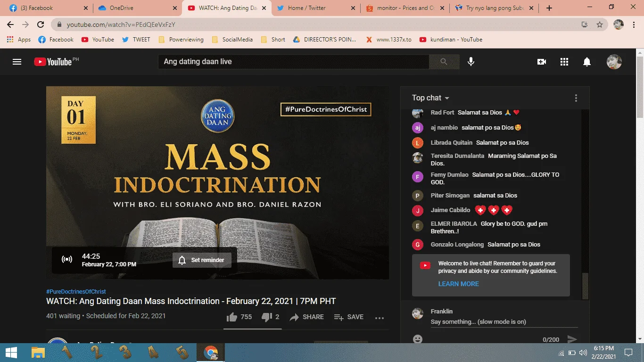
Task: Click the YouTube search magnifier button
Action: (444, 62)
